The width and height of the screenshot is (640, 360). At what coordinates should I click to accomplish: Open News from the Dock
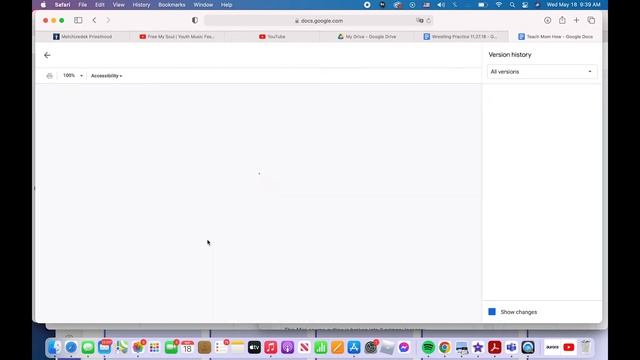point(304,347)
